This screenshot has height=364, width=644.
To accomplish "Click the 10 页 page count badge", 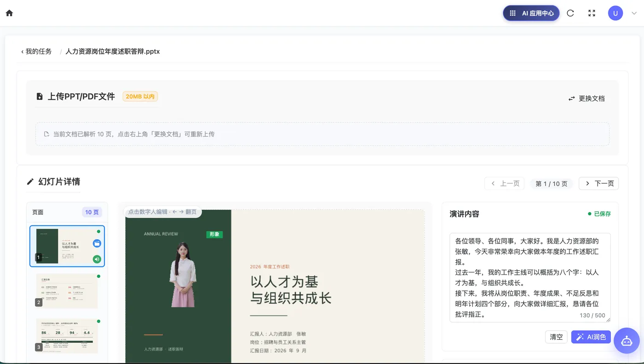I will tap(92, 212).
